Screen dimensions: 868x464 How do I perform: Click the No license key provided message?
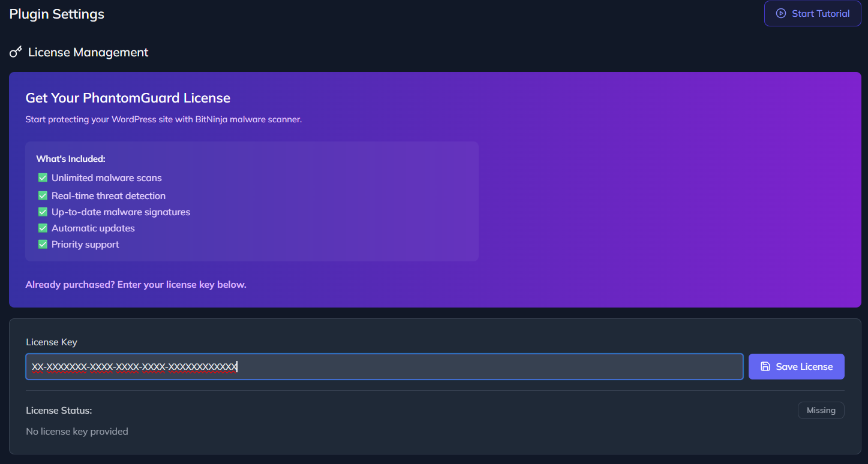coord(77,431)
